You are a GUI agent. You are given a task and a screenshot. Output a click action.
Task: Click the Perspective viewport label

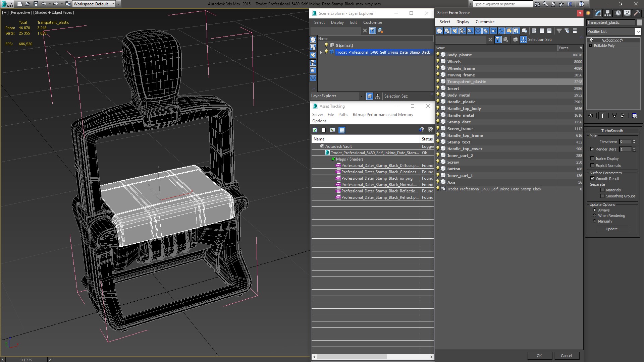coord(21,12)
